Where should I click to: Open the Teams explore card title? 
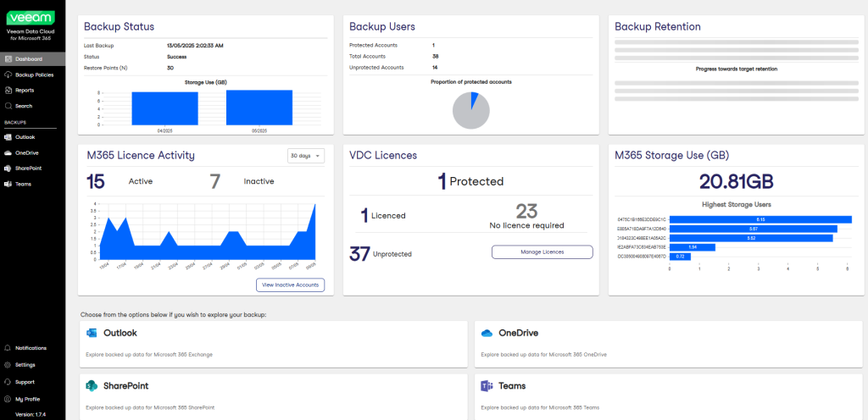[x=512, y=386]
